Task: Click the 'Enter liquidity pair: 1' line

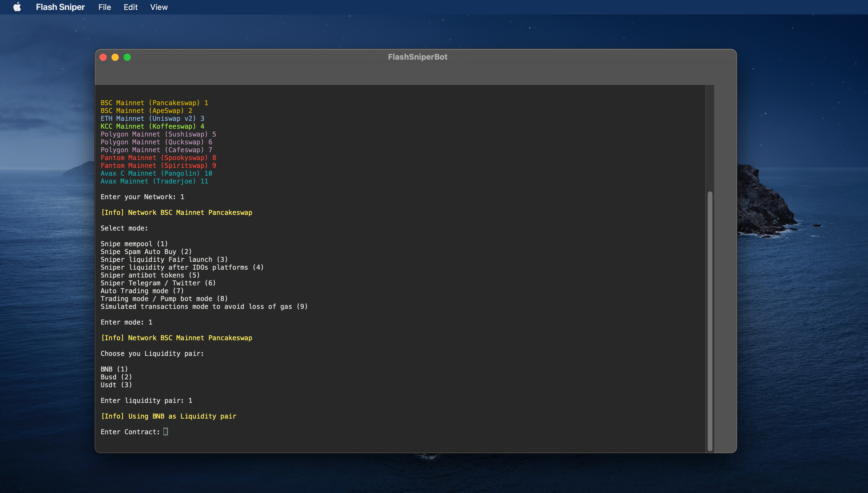Action: [x=146, y=400]
